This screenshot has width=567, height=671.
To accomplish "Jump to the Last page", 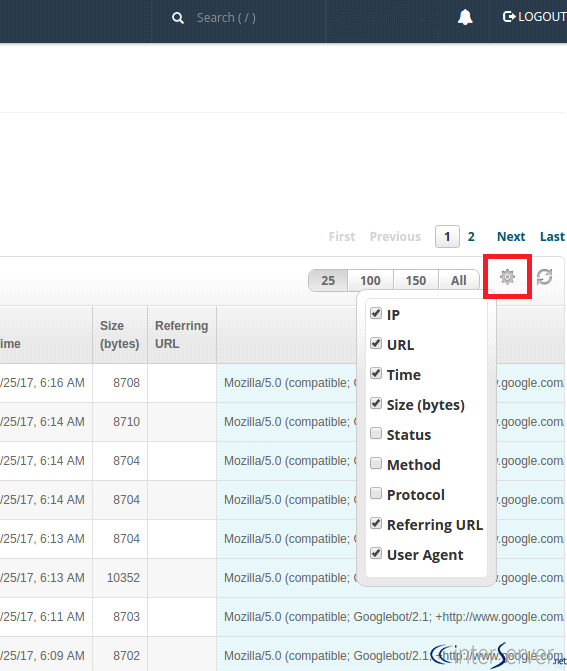I will coord(552,237).
